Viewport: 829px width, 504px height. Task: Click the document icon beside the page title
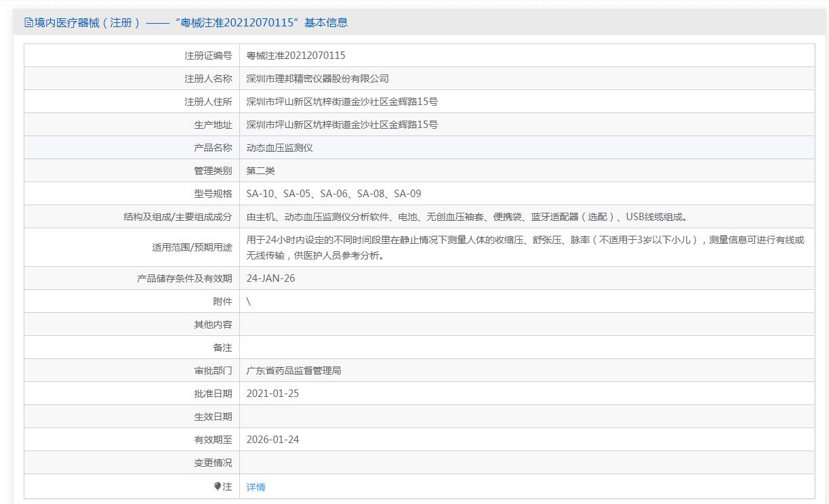coord(28,22)
